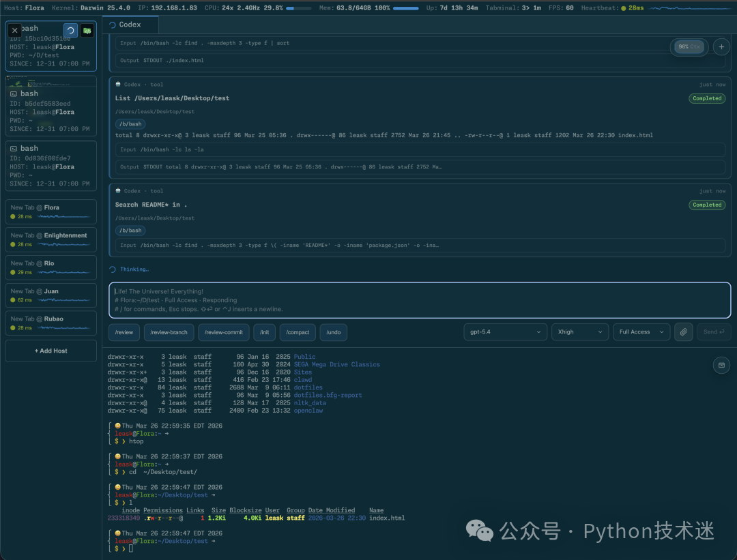Click the green code icon on the first bash card
The width and height of the screenshot is (737, 560).
87,31
